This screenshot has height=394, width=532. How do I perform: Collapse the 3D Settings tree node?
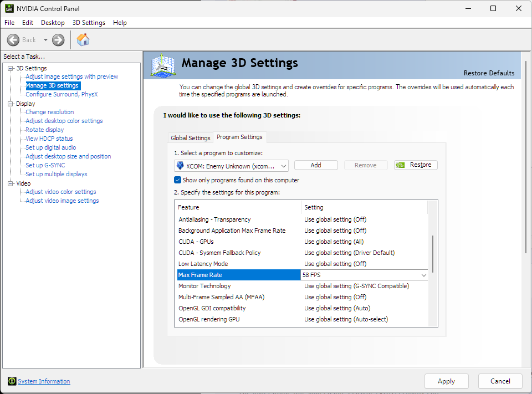pos(11,68)
